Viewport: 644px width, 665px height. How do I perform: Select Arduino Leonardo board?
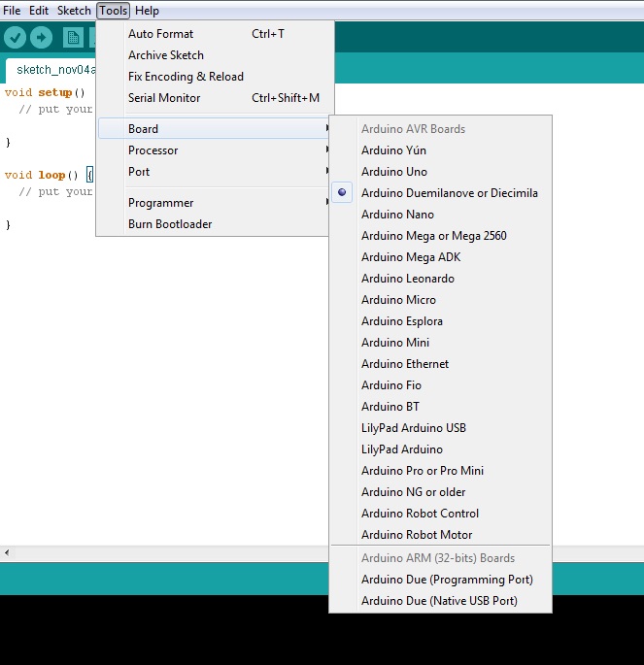coord(440,279)
